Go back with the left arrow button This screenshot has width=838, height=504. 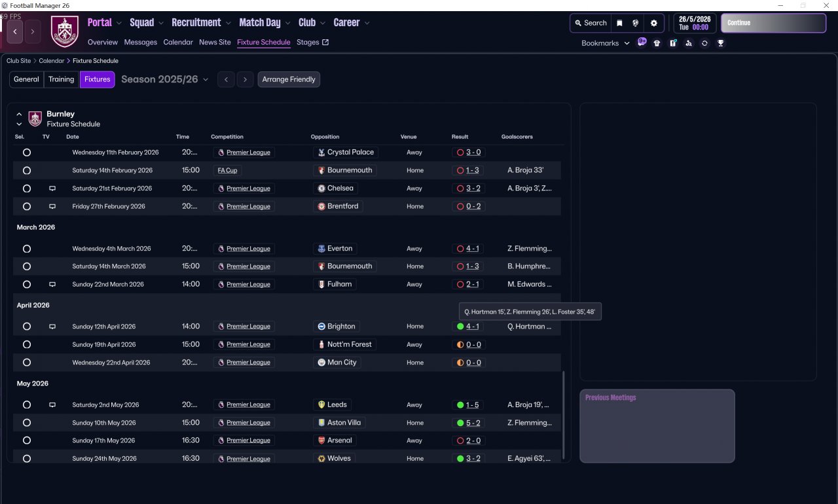[15, 31]
